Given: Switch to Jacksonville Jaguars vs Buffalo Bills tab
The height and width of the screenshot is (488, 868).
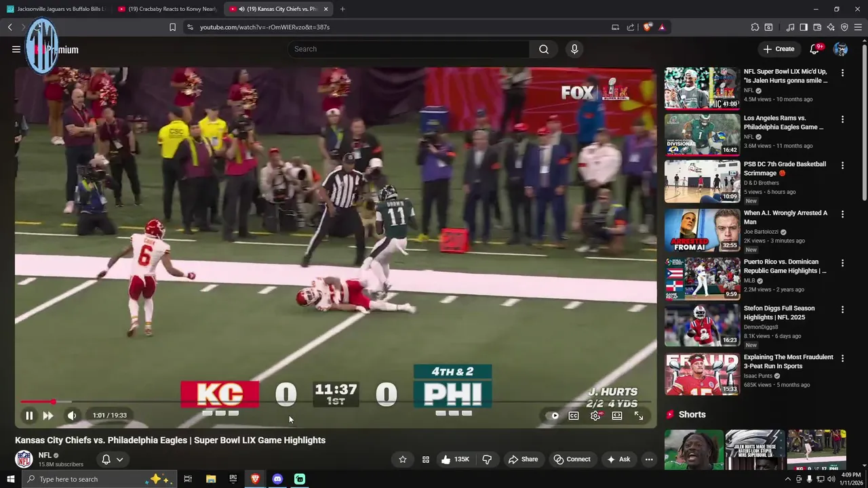Looking at the screenshot, I should 56,9.
